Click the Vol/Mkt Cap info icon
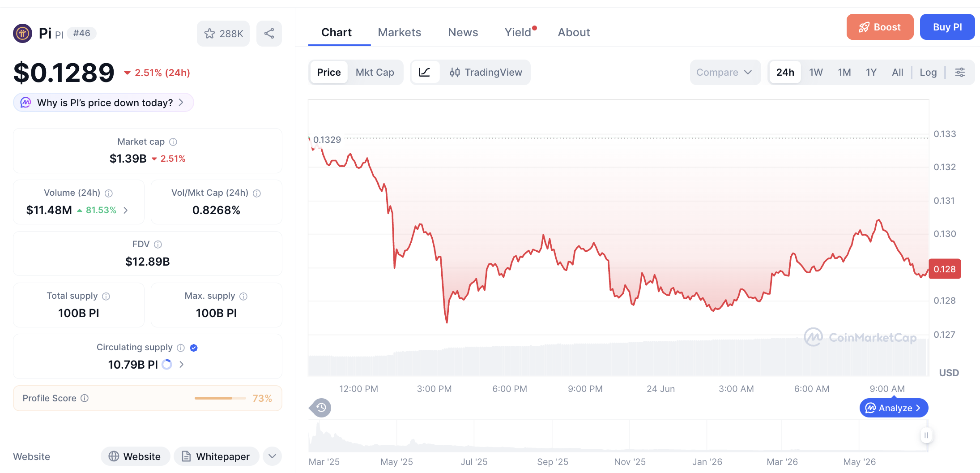Screen dimensions: 980x473 [257, 193]
